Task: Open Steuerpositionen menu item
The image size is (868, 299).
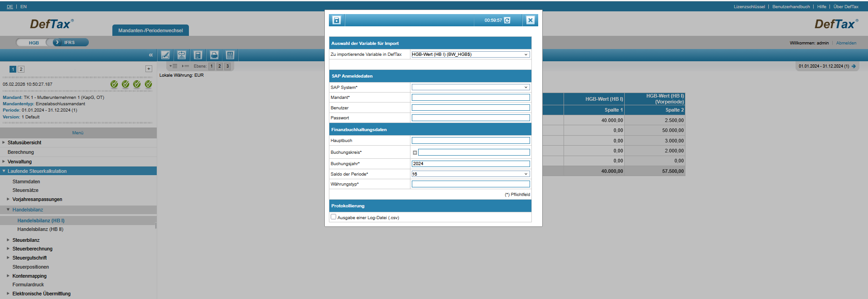Action: coord(31,267)
